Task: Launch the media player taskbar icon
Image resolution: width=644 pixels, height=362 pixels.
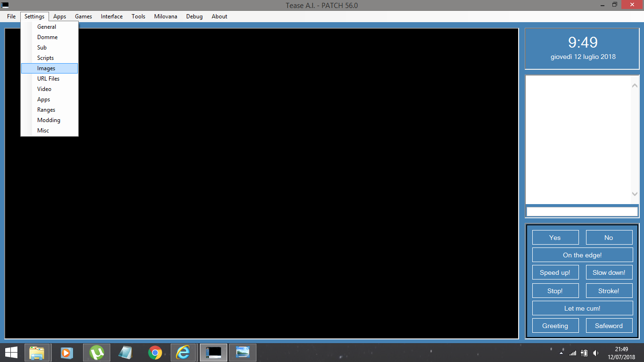Action: tap(66, 353)
